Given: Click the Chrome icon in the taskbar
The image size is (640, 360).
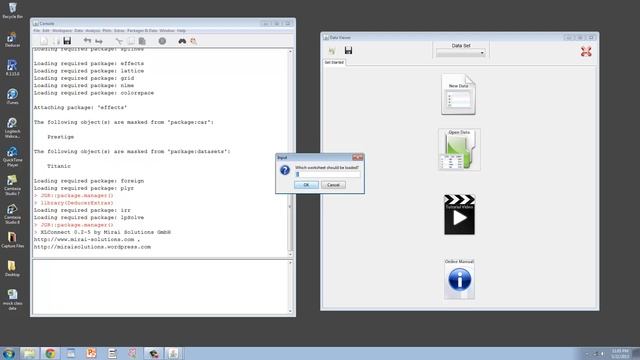Looking at the screenshot, I should coord(50,353).
